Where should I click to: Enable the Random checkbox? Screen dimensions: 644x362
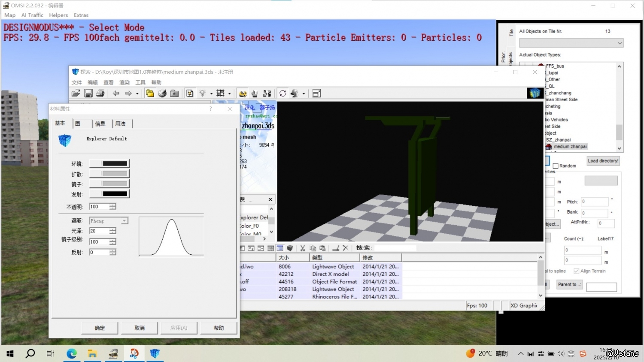click(556, 166)
